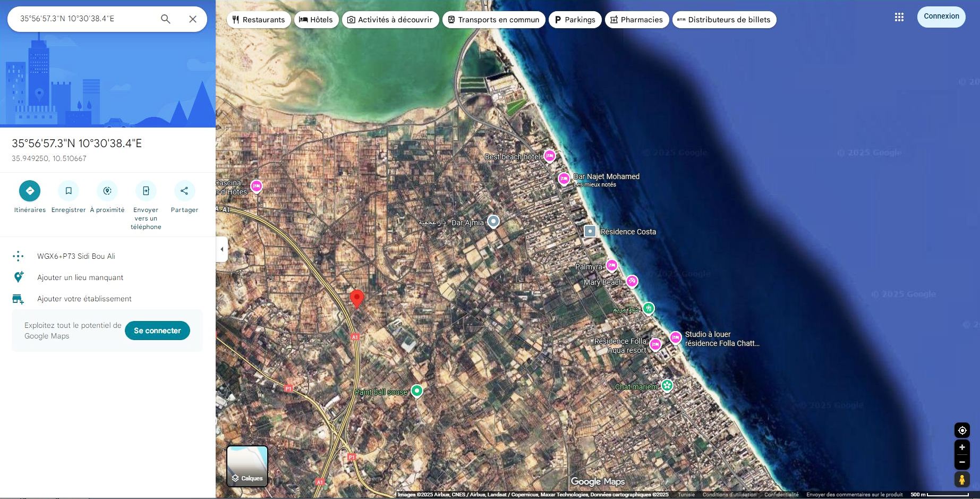980x499 pixels.
Task: Open the Calques layers selector
Action: pyautogui.click(x=247, y=466)
